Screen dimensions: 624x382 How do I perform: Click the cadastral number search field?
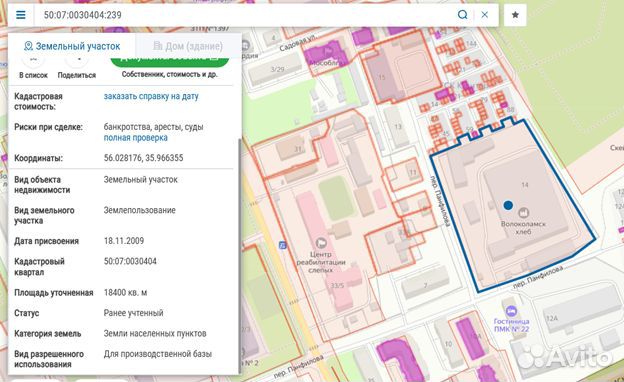click(x=247, y=15)
